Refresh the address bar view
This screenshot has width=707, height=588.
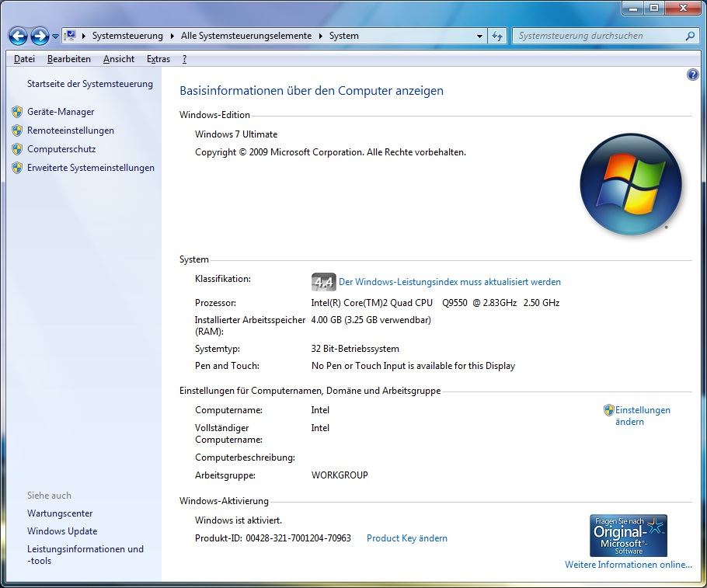click(497, 36)
